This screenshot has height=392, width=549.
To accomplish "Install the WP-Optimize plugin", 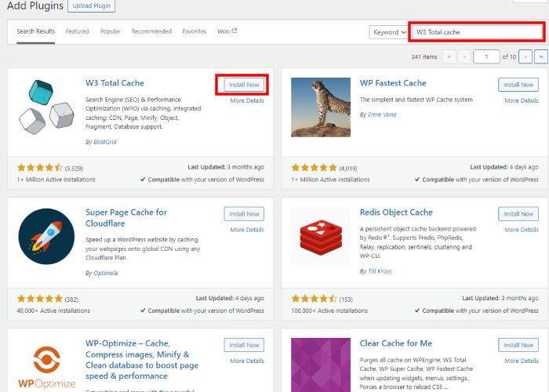I will click(x=244, y=345).
